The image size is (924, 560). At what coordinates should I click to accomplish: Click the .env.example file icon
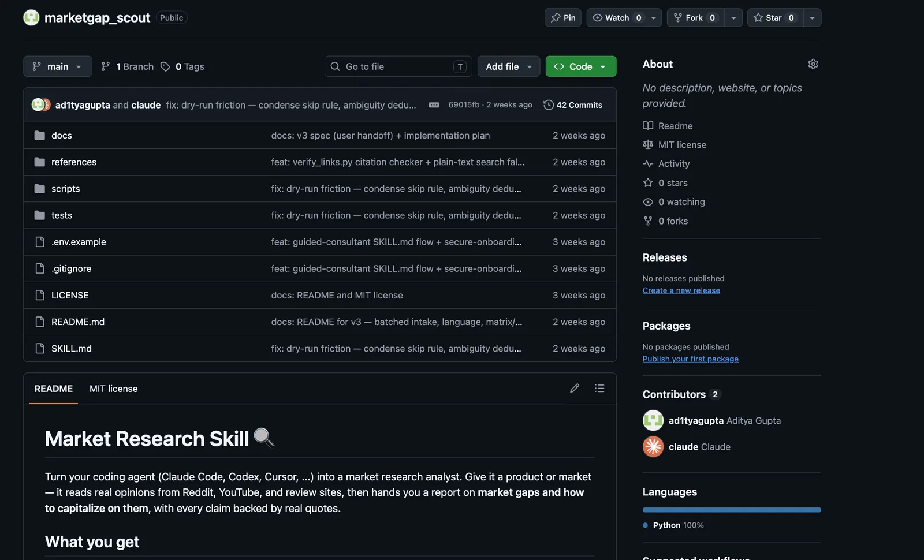(40, 242)
